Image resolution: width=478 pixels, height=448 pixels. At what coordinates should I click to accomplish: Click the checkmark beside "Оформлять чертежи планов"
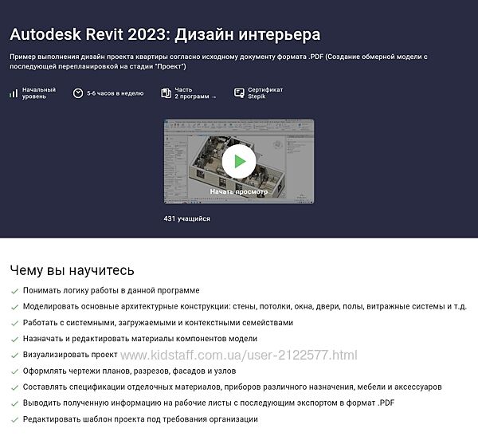point(14,371)
